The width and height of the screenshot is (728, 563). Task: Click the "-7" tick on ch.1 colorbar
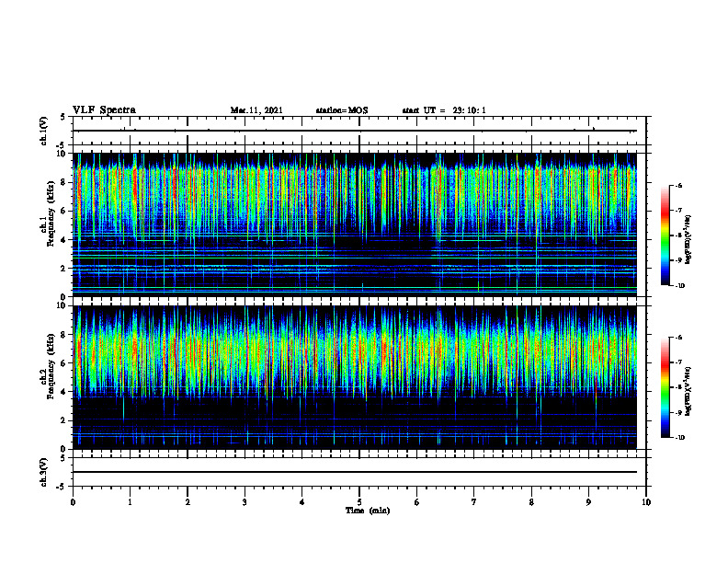click(678, 211)
